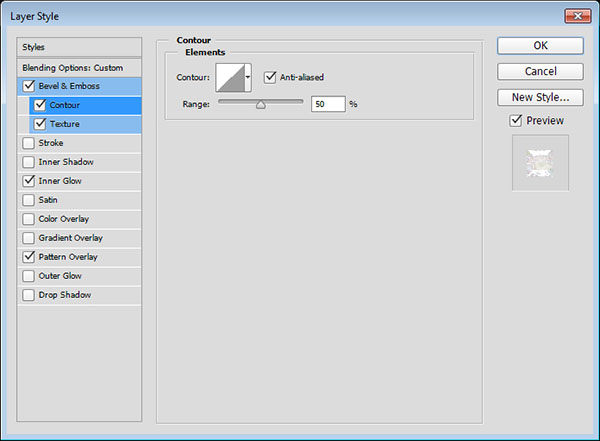Uncheck the Bevel & Emboss checkbox
Screen dimensions: 600x441
[29, 86]
